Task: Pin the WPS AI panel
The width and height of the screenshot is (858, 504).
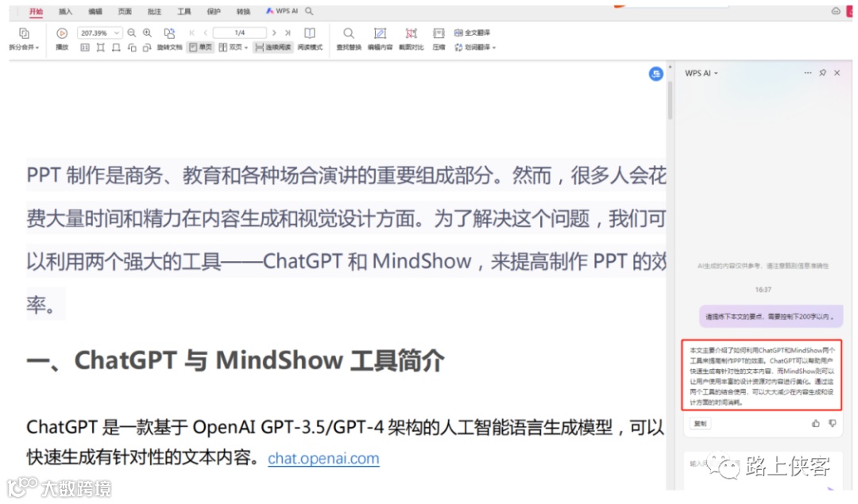Action: click(x=822, y=73)
